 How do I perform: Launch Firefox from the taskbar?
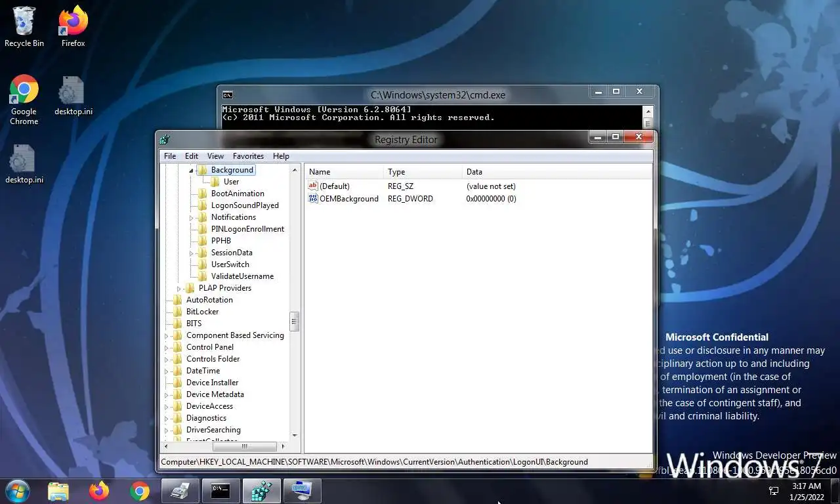[99, 491]
